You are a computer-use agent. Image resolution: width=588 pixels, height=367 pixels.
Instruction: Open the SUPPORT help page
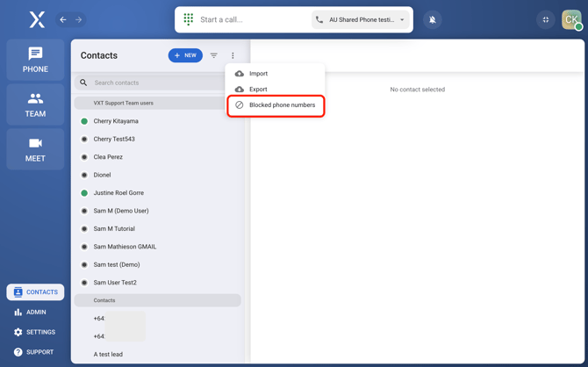coord(33,352)
